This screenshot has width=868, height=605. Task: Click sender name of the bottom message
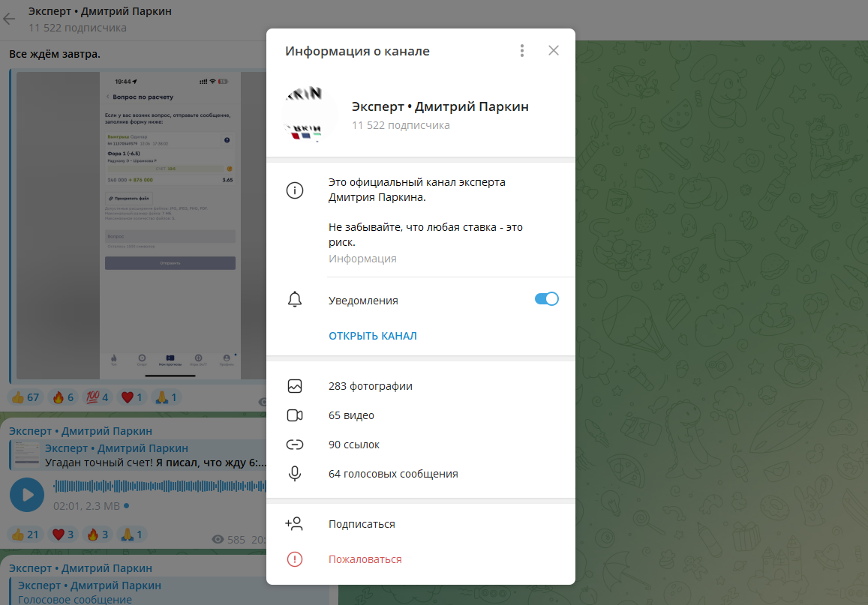click(80, 568)
